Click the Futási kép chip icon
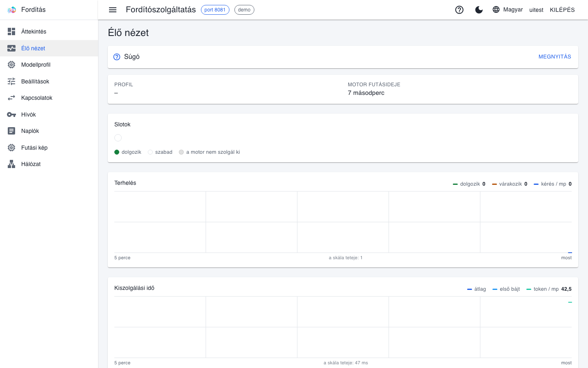The image size is (588, 368). coord(11,148)
